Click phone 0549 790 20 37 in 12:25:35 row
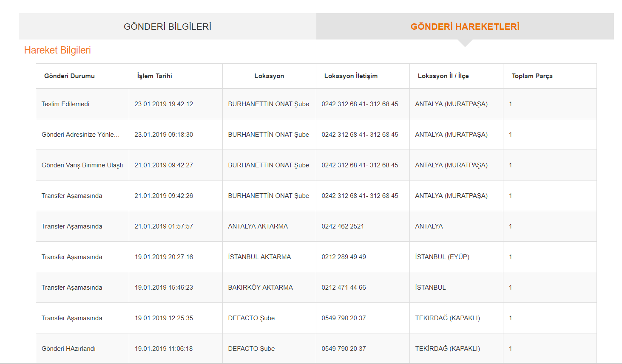The width and height of the screenshot is (622, 364). (344, 318)
